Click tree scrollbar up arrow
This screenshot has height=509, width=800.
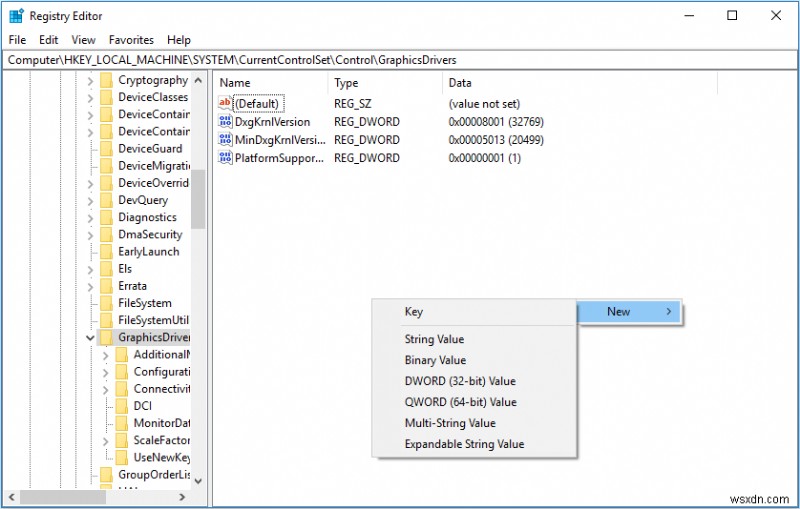(x=198, y=80)
